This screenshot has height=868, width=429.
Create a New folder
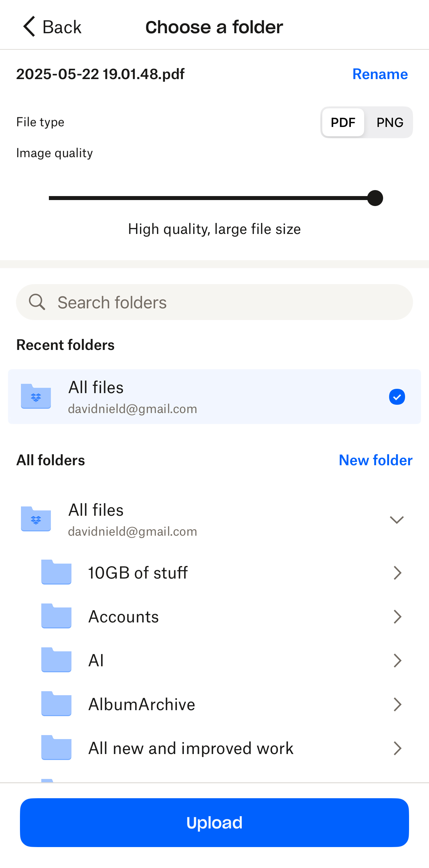375,460
